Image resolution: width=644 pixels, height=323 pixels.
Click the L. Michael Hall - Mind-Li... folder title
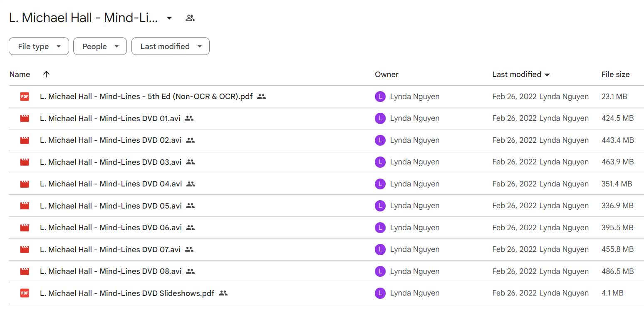(84, 18)
